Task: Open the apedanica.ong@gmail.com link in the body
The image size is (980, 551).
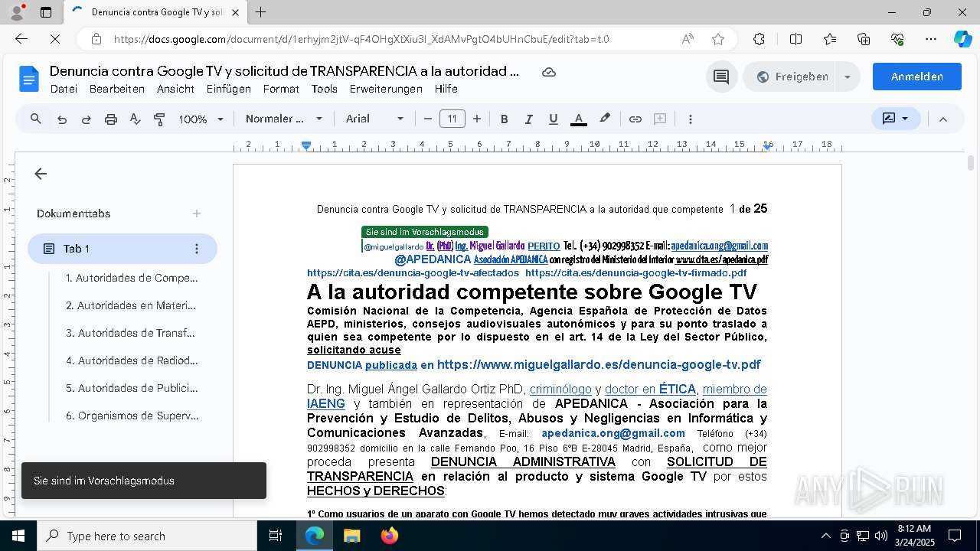Action: (613, 433)
